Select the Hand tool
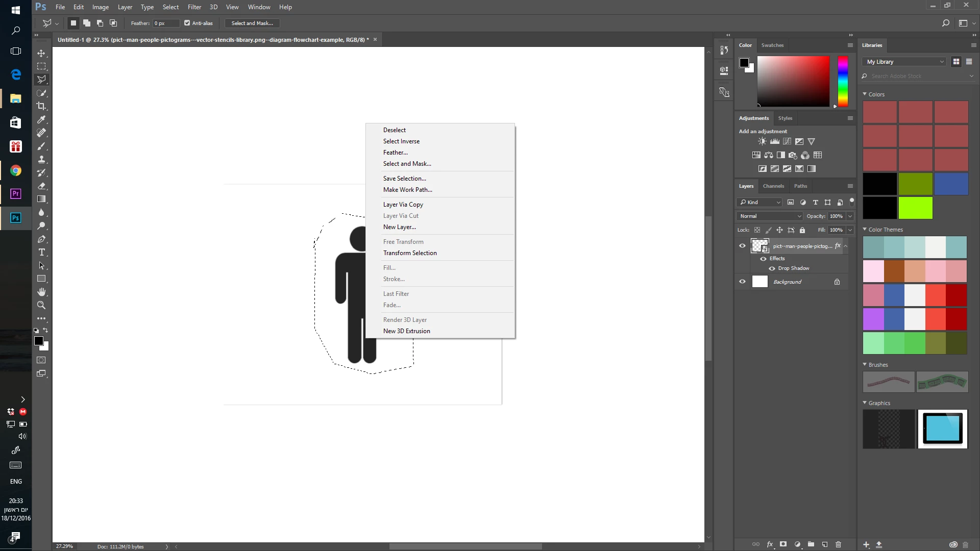980x551 pixels. coord(41,292)
